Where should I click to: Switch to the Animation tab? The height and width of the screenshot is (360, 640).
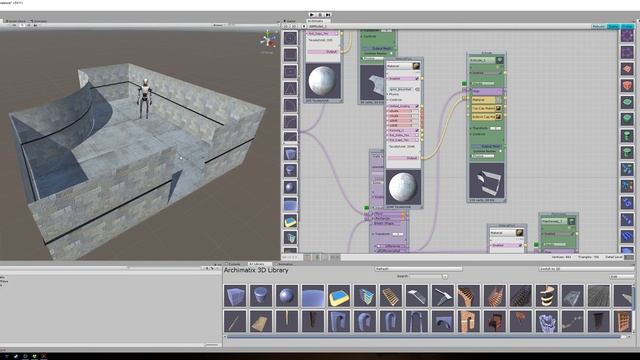coord(284,264)
